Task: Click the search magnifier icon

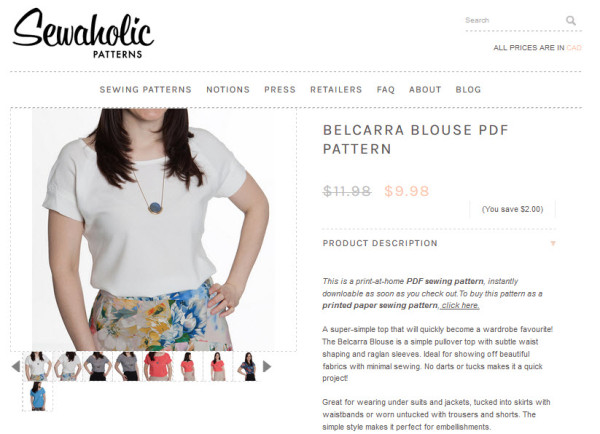Action: coord(571,20)
